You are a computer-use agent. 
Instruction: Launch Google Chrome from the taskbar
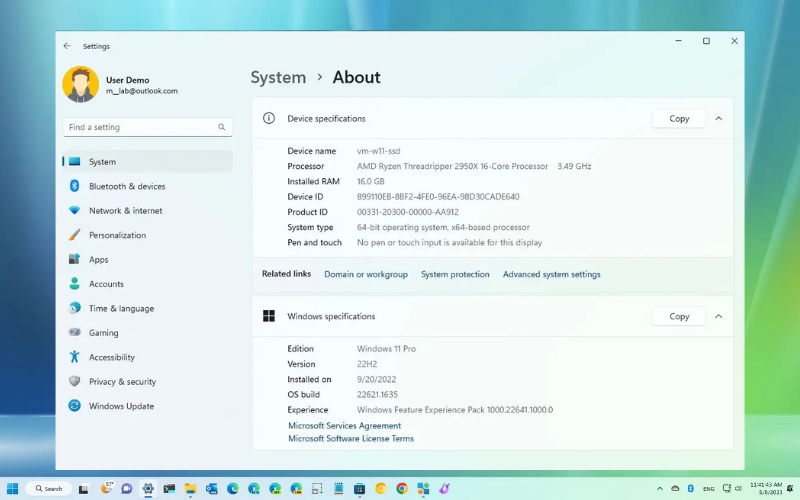pos(402,488)
